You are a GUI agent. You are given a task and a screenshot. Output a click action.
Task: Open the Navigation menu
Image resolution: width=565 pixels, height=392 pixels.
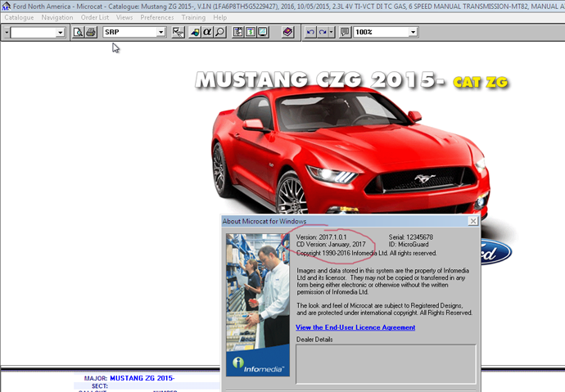click(x=57, y=17)
